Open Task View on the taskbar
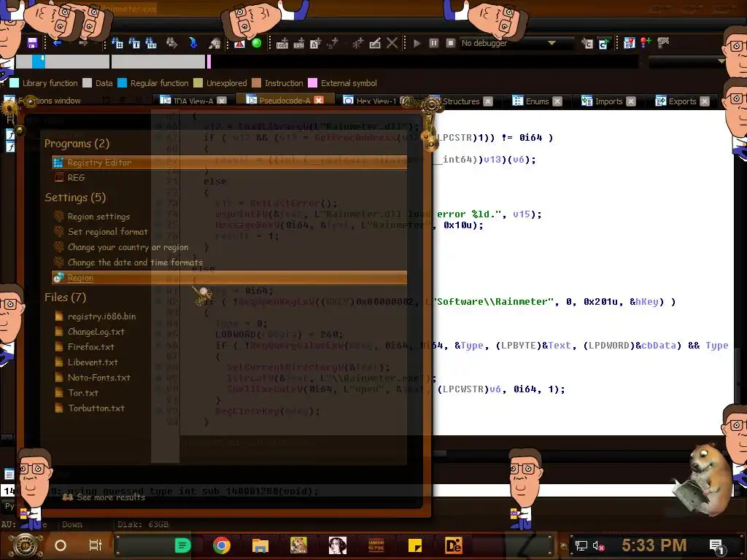 96,545
